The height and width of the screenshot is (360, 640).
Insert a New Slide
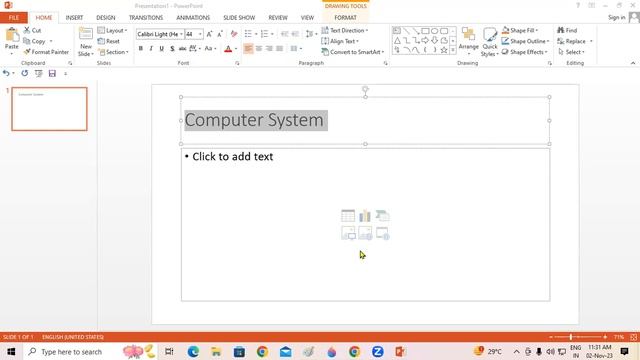tap(86, 42)
